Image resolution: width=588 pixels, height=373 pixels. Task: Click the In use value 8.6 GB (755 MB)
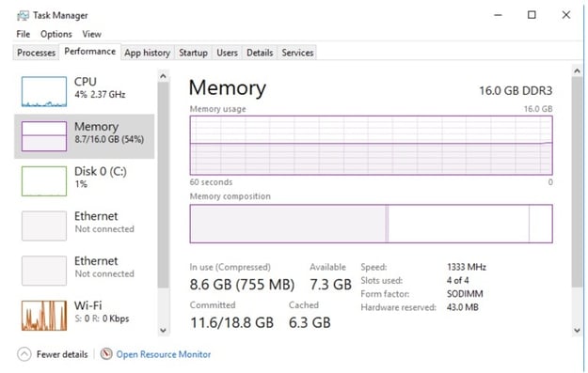pyautogui.click(x=242, y=285)
